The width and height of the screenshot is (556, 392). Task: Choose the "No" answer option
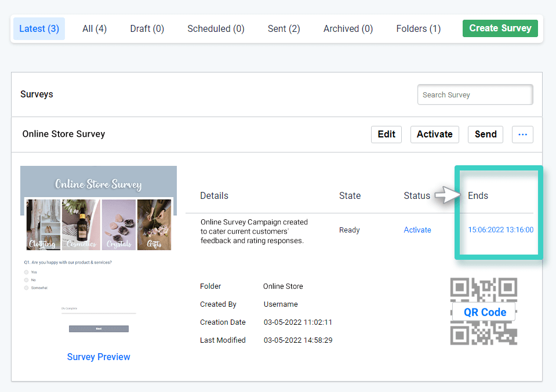[x=27, y=280]
